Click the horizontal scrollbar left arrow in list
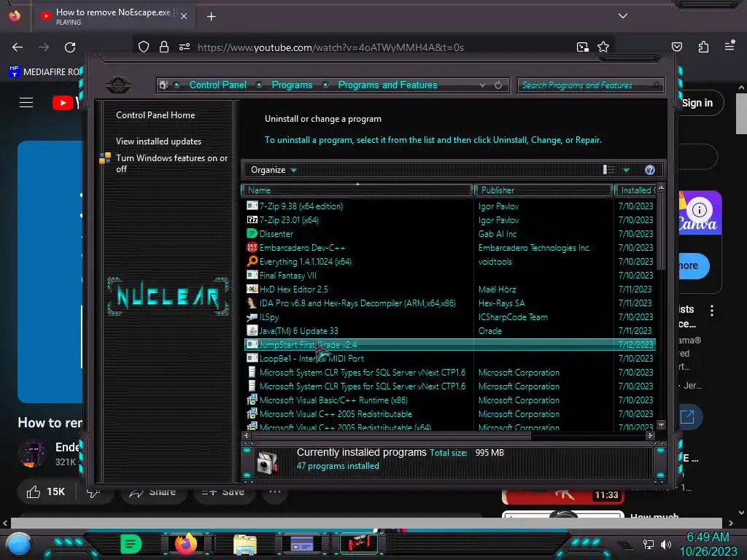This screenshot has width=747, height=560. coord(247,435)
